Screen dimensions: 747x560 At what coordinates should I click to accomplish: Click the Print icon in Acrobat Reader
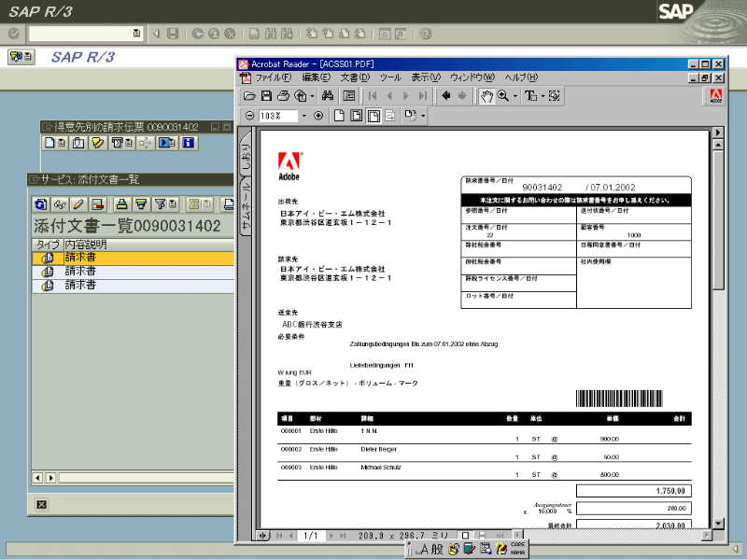tap(282, 96)
